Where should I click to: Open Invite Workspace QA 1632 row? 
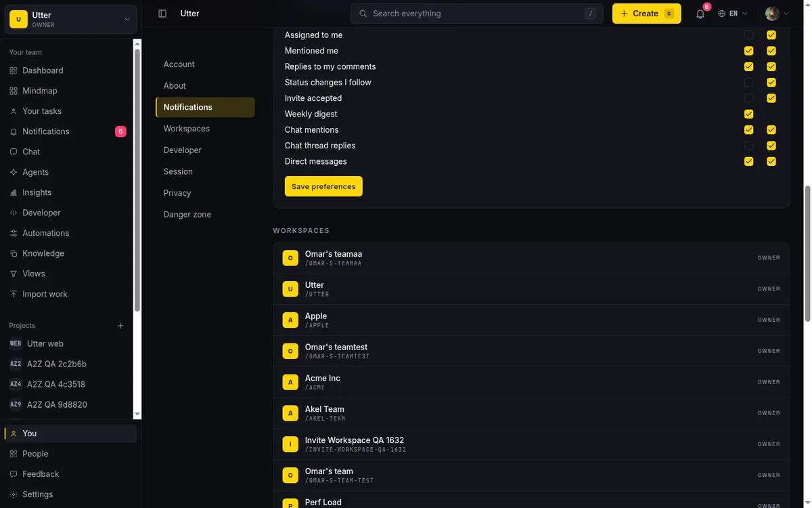(531, 444)
